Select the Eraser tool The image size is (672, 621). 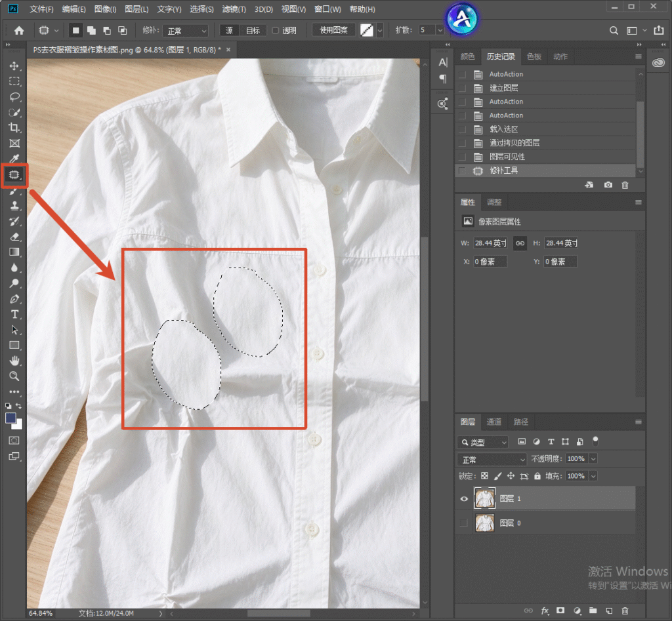click(14, 237)
